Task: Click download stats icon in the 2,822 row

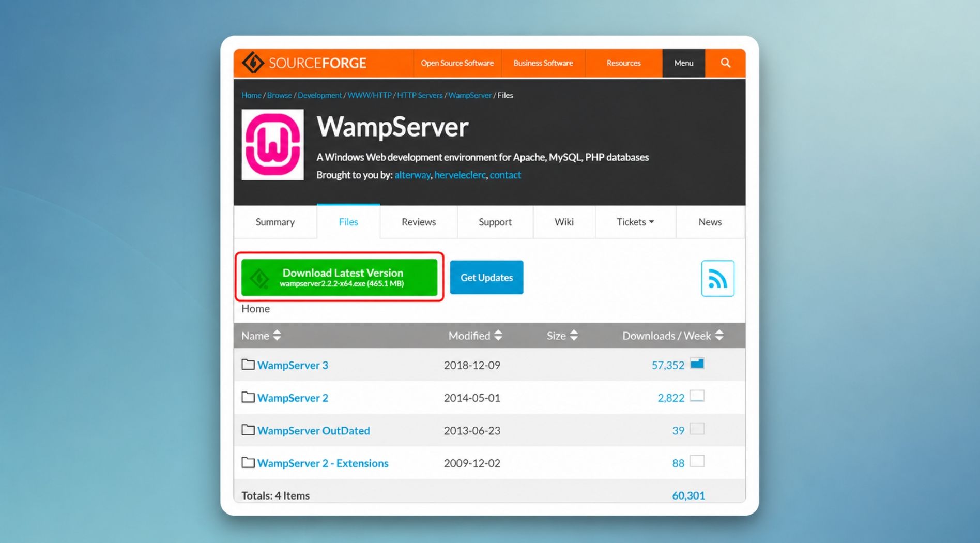Action: 697,396
